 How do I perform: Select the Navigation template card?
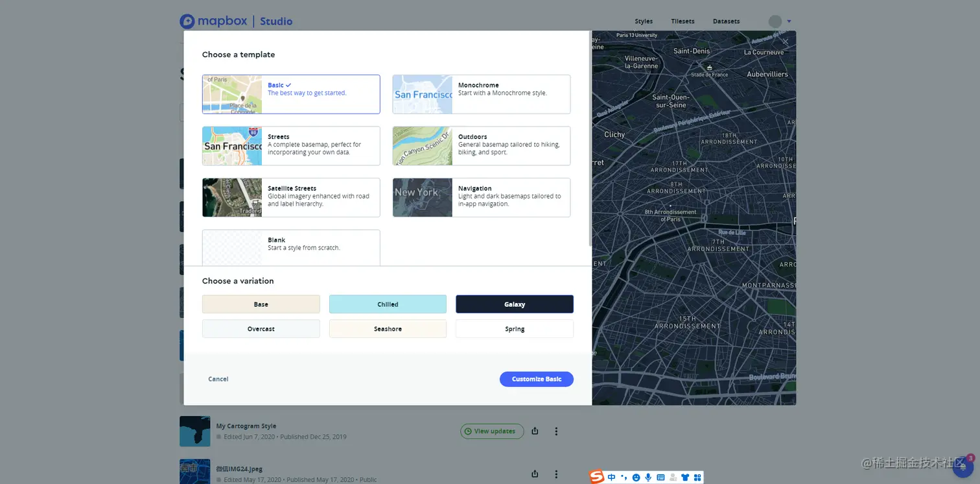pyautogui.click(x=482, y=197)
